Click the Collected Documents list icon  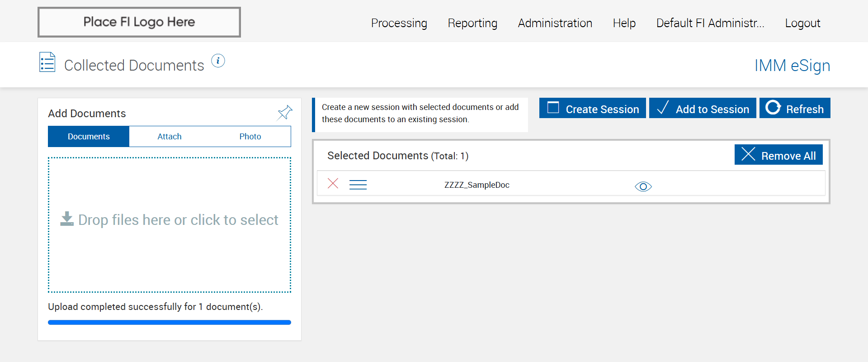pos(47,62)
